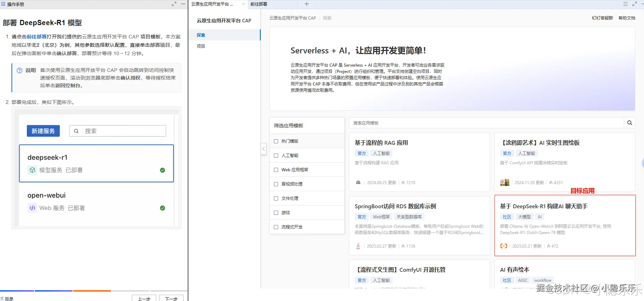This screenshot has height=301, width=644.
Task: Click green check status on deepseek-r1 card
Action: click(163, 170)
